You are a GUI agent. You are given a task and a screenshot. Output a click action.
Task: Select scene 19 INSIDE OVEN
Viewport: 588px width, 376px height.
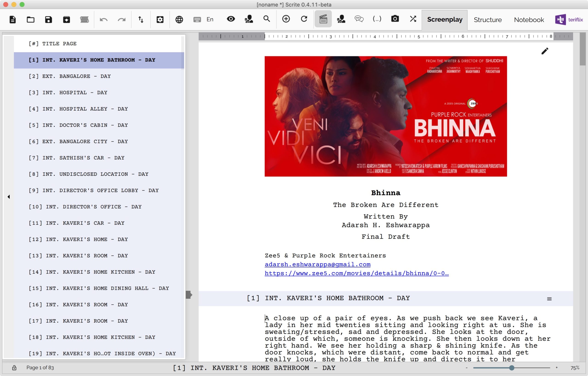(x=99, y=354)
